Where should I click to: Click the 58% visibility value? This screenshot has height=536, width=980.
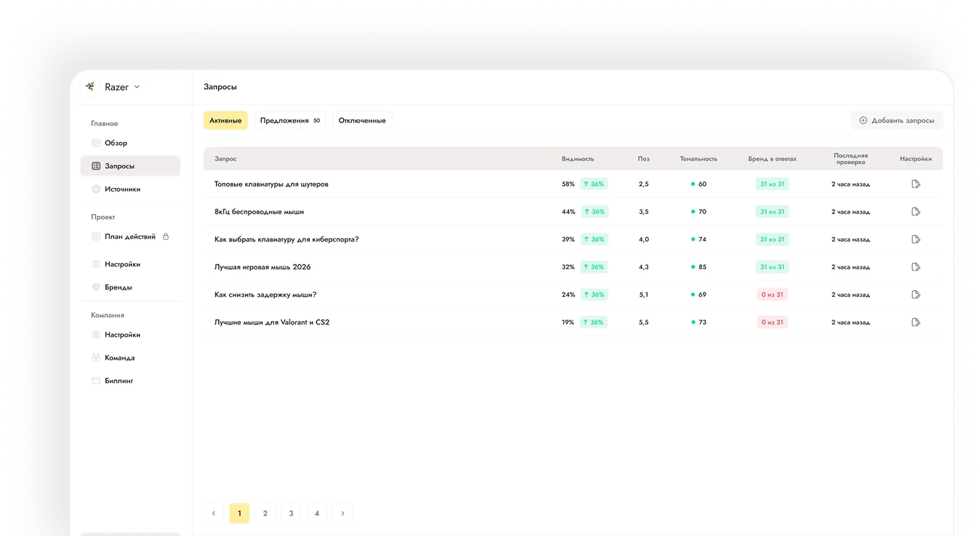point(568,184)
